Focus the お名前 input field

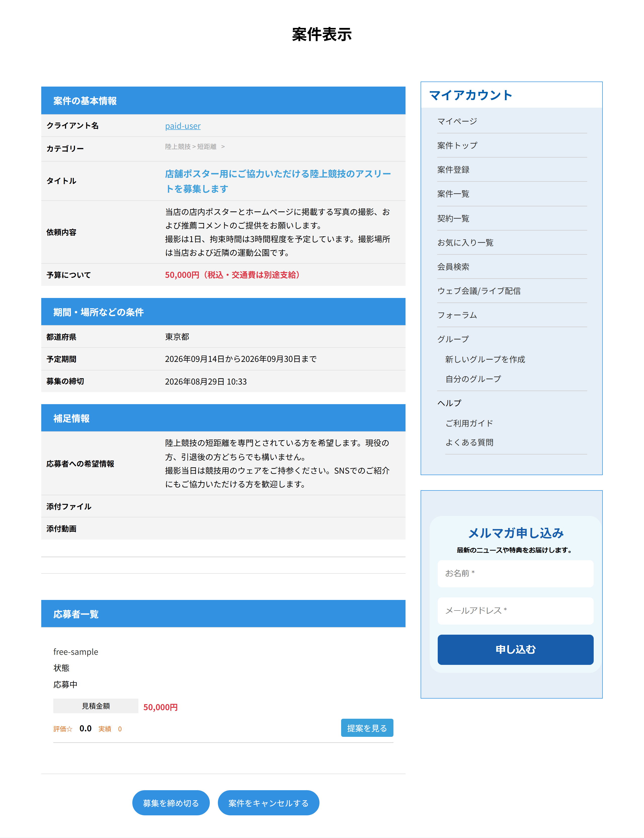click(x=515, y=573)
